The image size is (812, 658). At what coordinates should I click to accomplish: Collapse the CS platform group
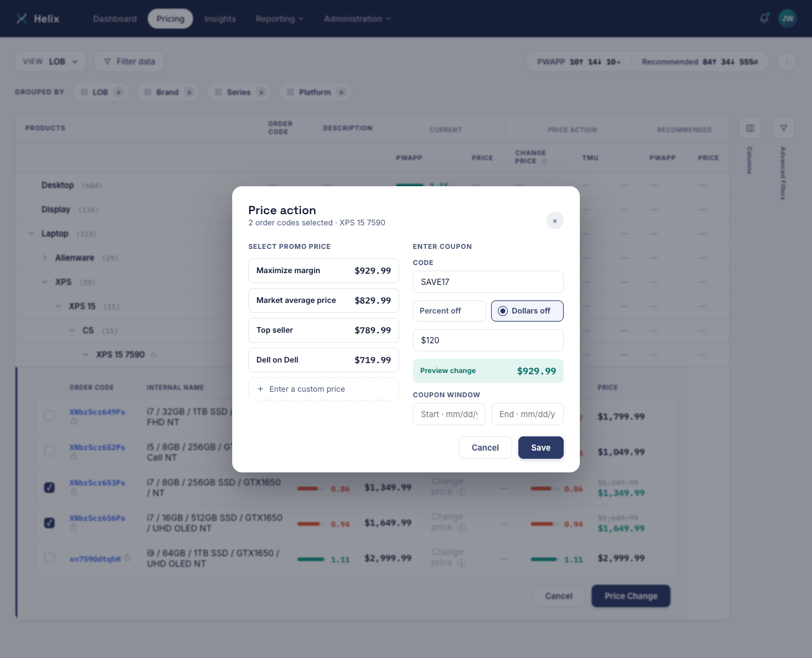click(x=72, y=330)
